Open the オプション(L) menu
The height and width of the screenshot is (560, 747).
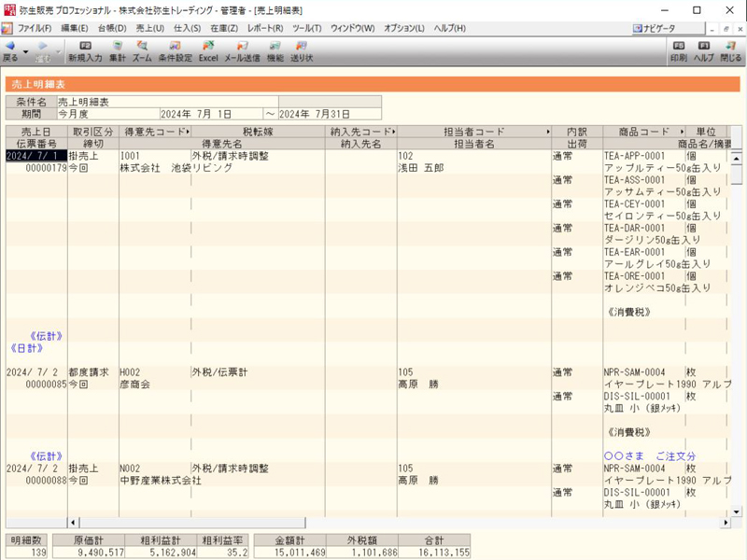pyautogui.click(x=404, y=29)
